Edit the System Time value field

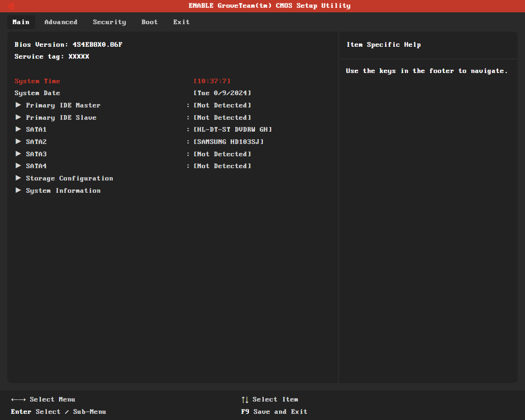pos(212,81)
